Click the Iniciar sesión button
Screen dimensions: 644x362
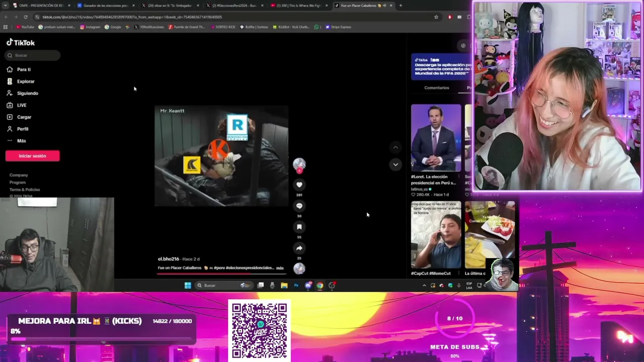click(32, 156)
